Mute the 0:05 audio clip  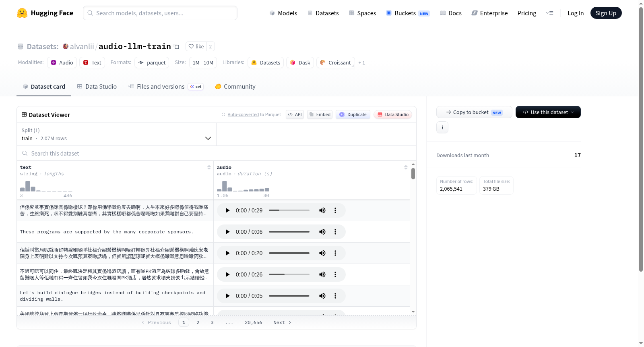pos(322,296)
